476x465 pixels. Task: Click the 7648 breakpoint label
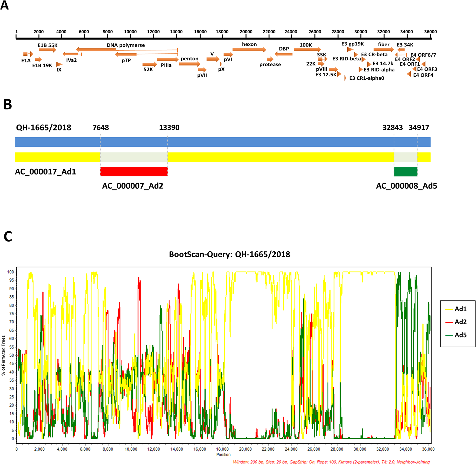click(101, 128)
